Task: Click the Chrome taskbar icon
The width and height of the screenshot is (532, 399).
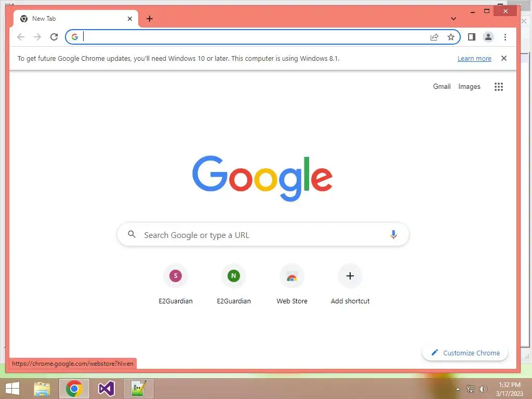Action: 74,389
